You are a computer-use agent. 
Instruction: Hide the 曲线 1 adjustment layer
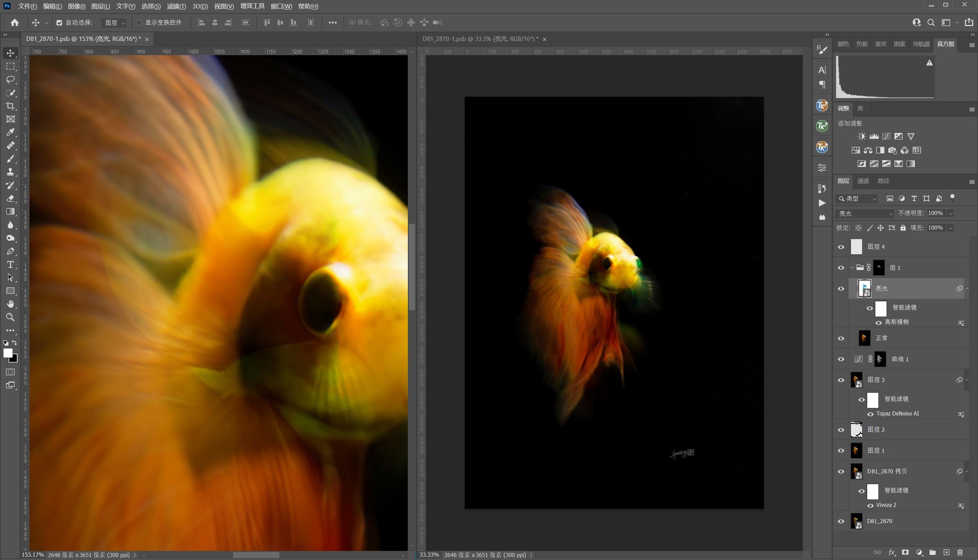point(841,359)
